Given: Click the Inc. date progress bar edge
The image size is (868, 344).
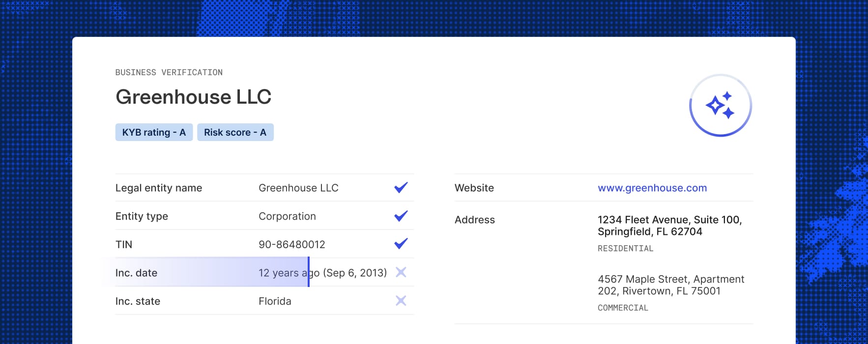Looking at the screenshot, I should (x=308, y=272).
